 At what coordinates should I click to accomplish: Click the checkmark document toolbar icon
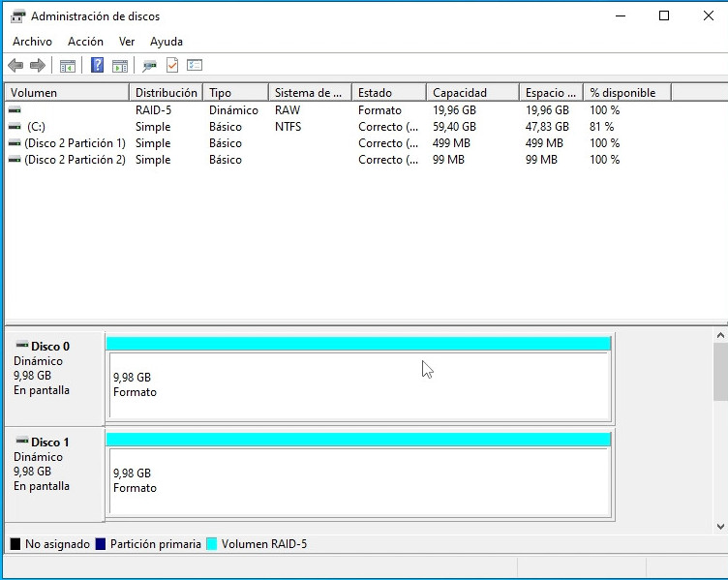[172, 66]
